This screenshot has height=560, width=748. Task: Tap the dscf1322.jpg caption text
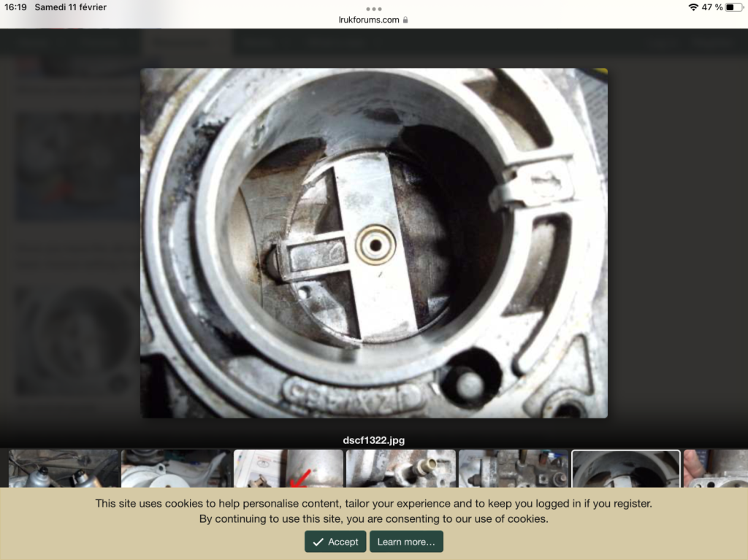(x=373, y=440)
